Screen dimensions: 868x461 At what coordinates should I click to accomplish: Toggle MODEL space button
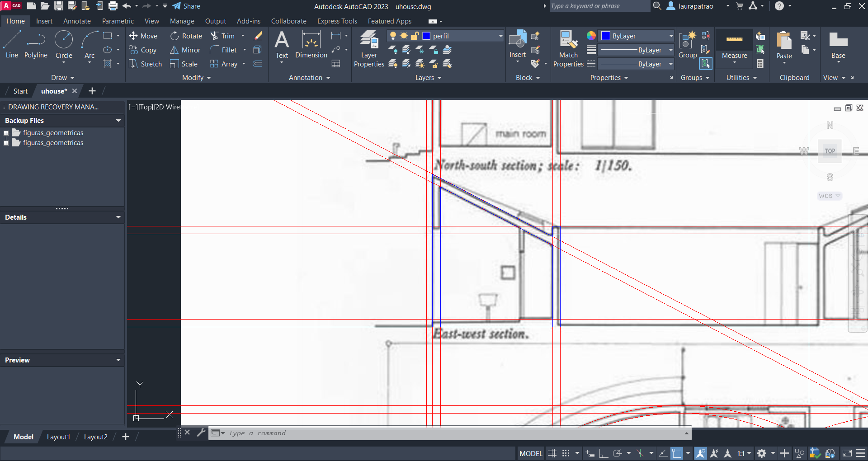[x=531, y=453]
